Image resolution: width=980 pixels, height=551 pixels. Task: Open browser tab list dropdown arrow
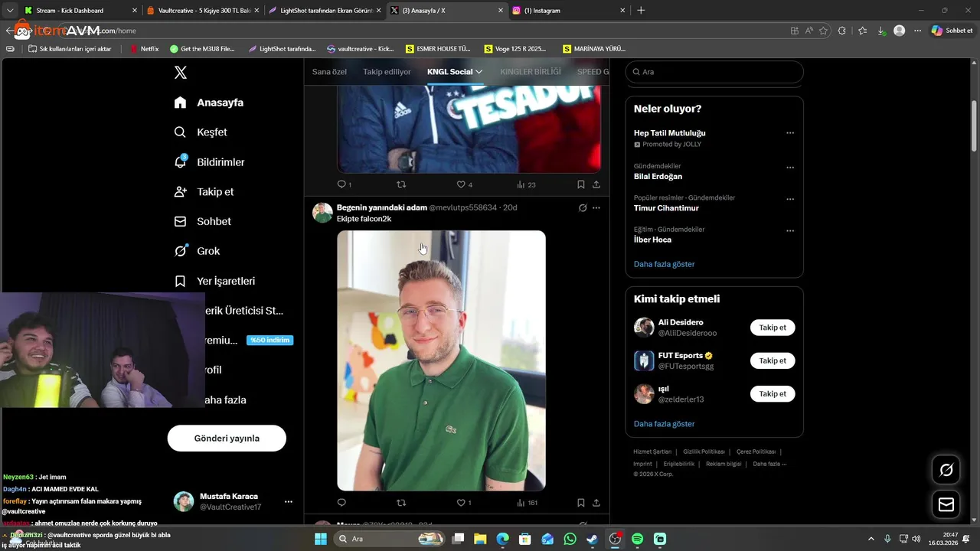click(10, 10)
